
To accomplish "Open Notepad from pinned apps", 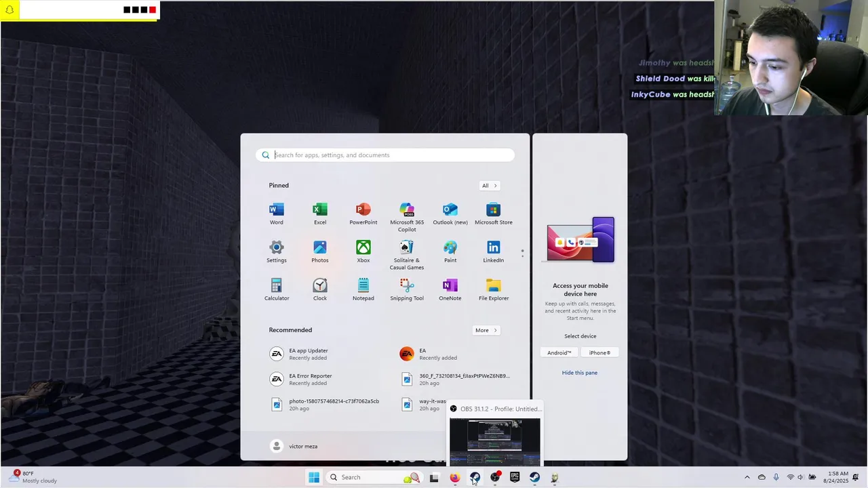I will pyautogui.click(x=363, y=289).
